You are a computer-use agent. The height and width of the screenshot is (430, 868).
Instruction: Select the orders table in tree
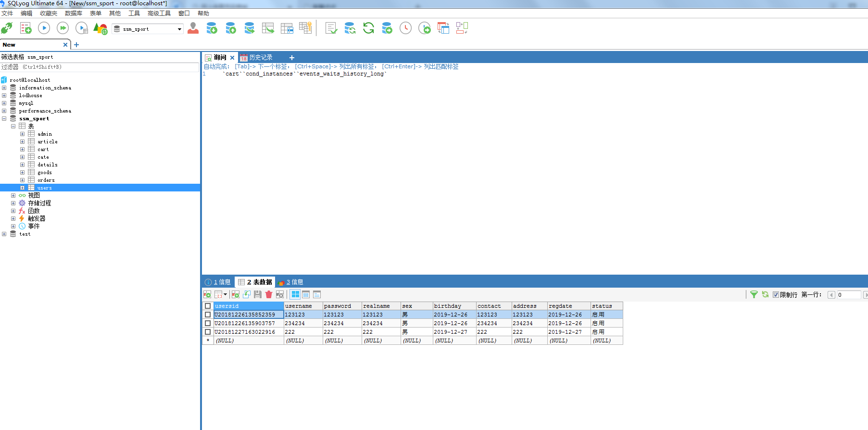click(46, 180)
